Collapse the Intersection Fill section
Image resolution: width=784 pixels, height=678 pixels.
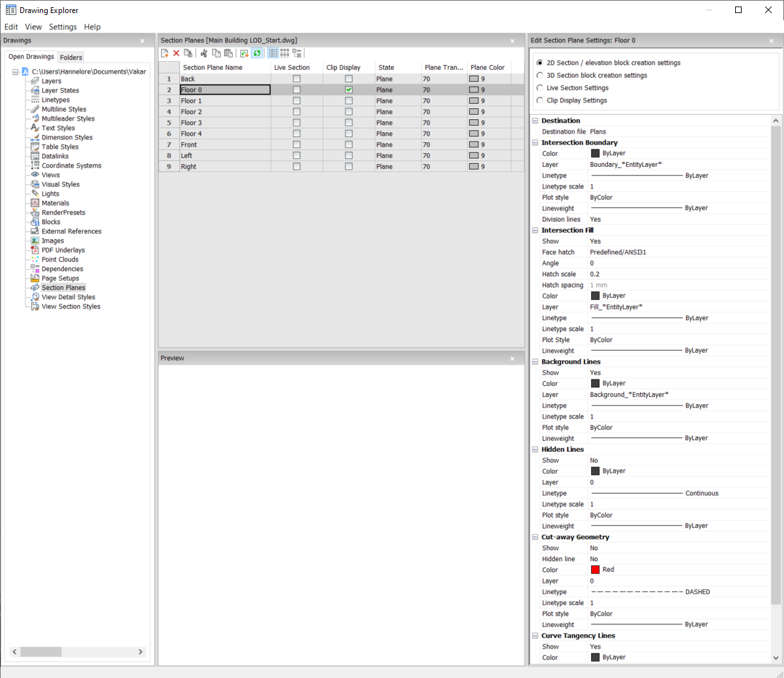(x=534, y=229)
